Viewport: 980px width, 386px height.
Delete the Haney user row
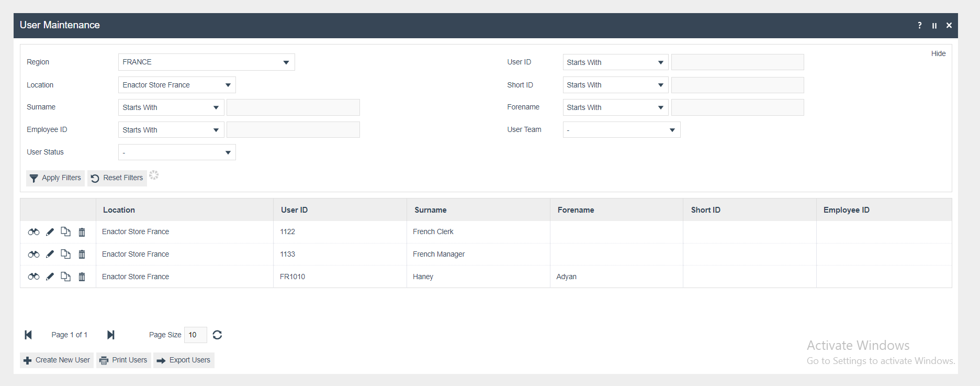82,277
